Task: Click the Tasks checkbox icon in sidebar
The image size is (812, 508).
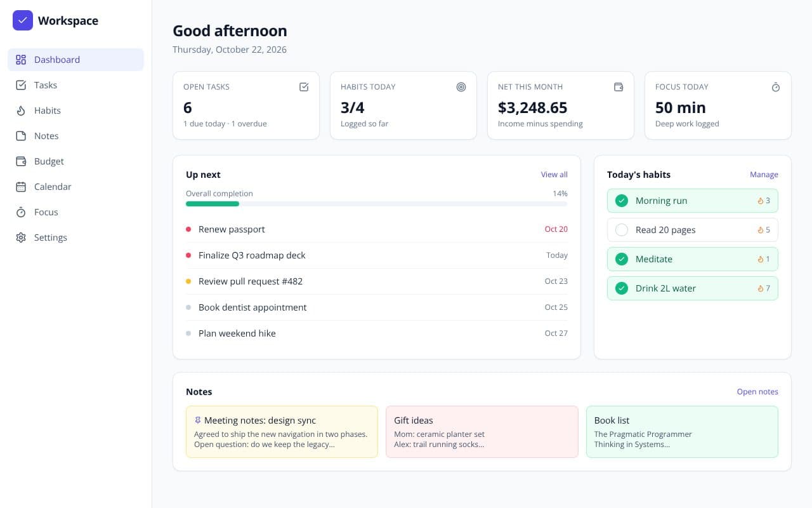Action: (21, 85)
